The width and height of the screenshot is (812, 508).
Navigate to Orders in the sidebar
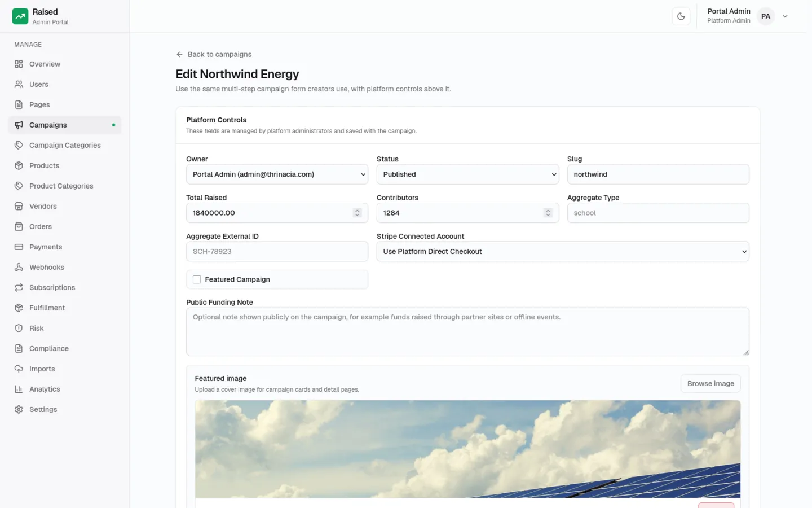coord(64,226)
